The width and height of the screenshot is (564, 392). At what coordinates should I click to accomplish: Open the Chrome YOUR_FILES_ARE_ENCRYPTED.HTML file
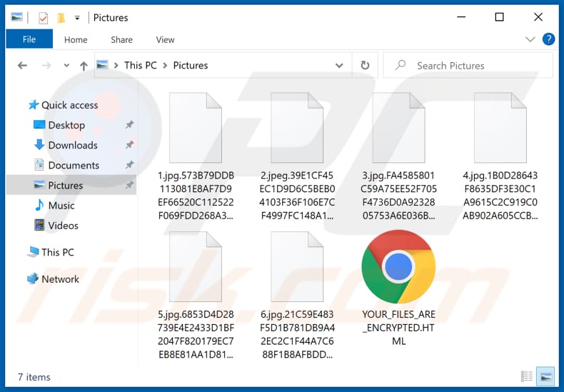(x=398, y=268)
